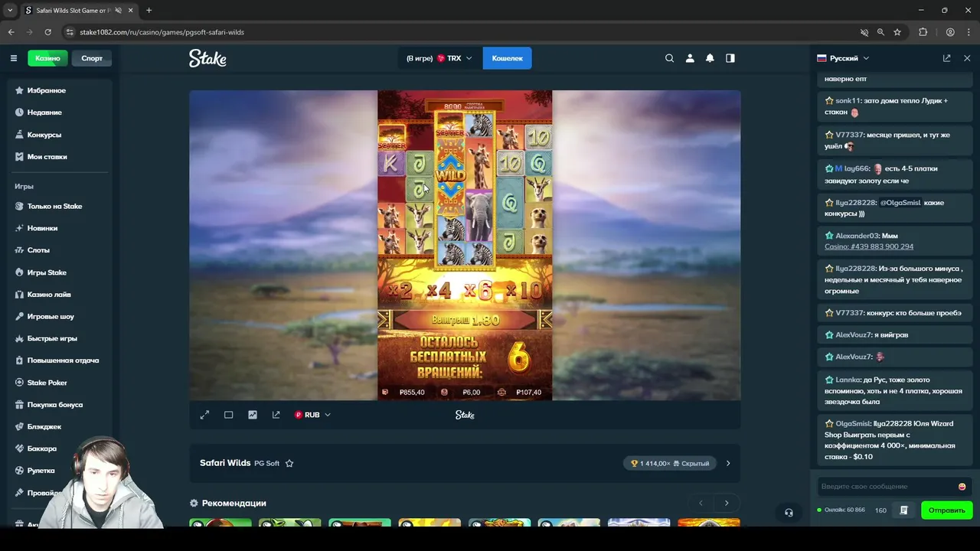980x551 pixels.
Task: Open the hamburger sidebar menu
Action: point(14,58)
